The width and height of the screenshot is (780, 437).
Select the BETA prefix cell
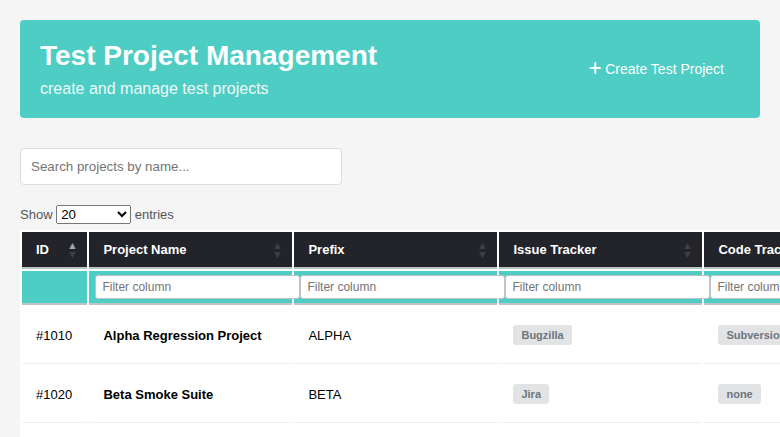tap(395, 394)
